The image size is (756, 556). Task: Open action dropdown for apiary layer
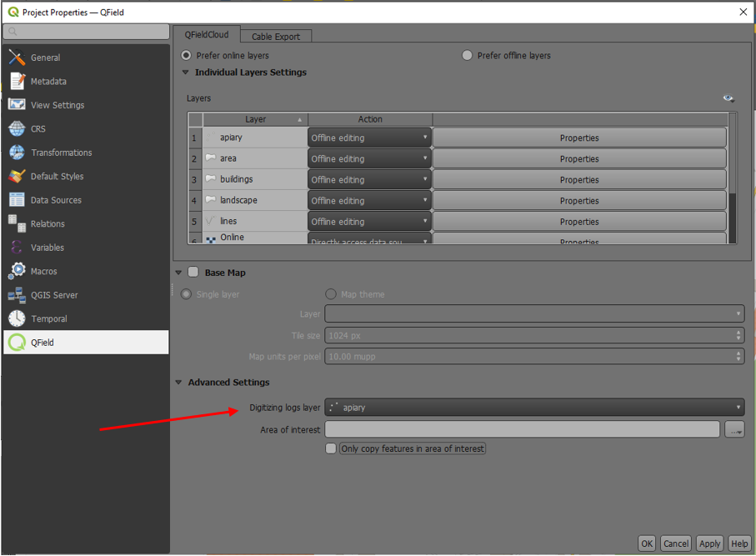pyautogui.click(x=369, y=138)
